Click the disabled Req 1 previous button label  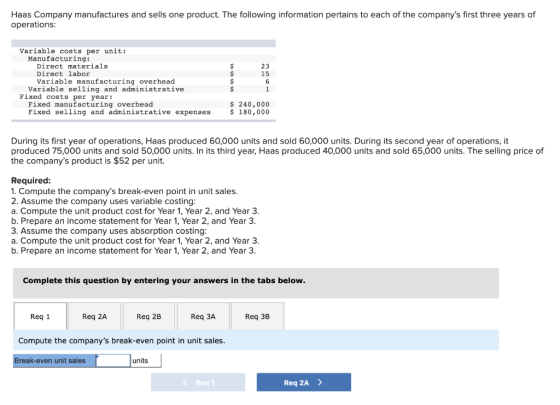click(205, 382)
